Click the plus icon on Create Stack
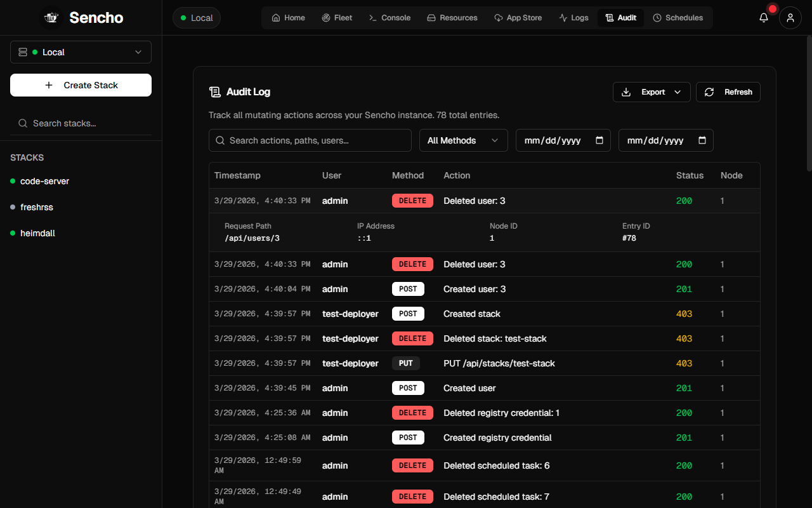 pyautogui.click(x=49, y=85)
